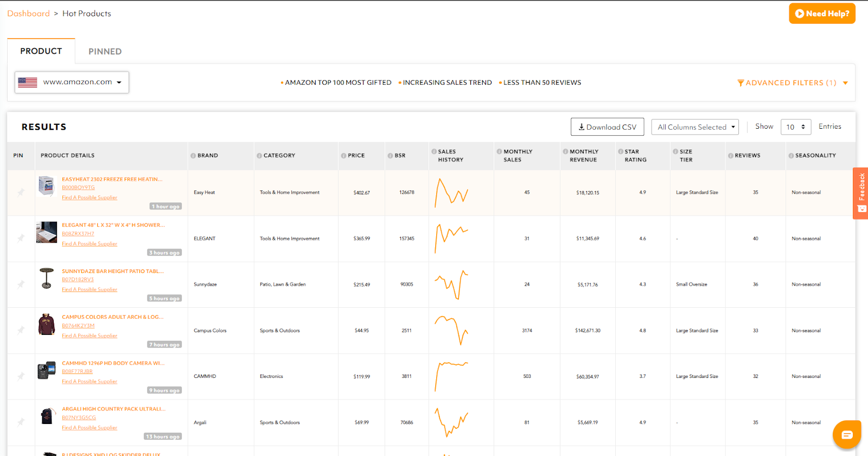Switch to the Pinned tab
The height and width of the screenshot is (456, 868).
tap(105, 52)
